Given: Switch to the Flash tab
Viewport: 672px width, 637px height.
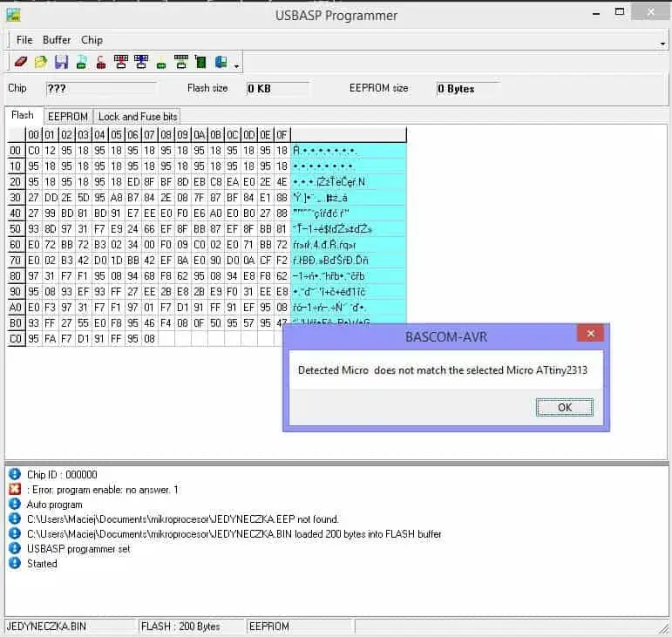Looking at the screenshot, I should pyautogui.click(x=23, y=115).
